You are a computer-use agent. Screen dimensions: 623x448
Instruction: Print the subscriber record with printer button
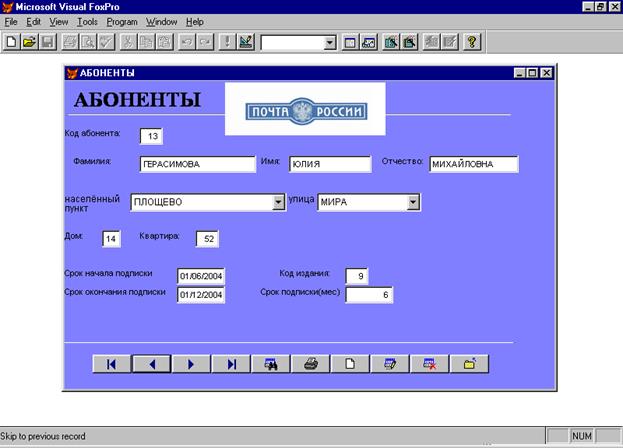(x=310, y=364)
